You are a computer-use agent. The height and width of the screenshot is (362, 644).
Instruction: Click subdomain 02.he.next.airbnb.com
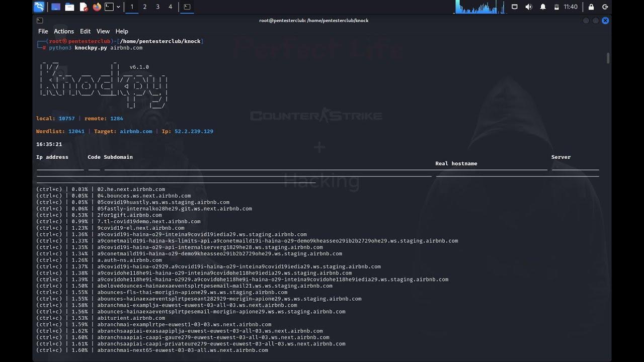click(x=131, y=190)
